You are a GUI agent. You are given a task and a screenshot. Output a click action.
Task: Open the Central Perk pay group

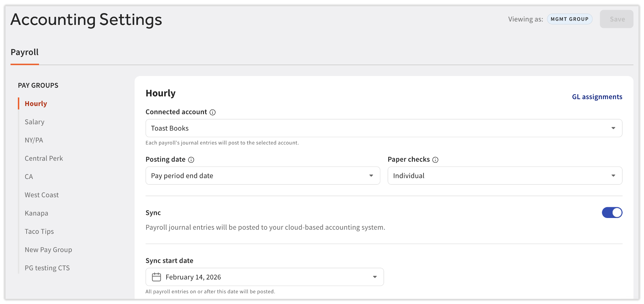click(x=44, y=159)
